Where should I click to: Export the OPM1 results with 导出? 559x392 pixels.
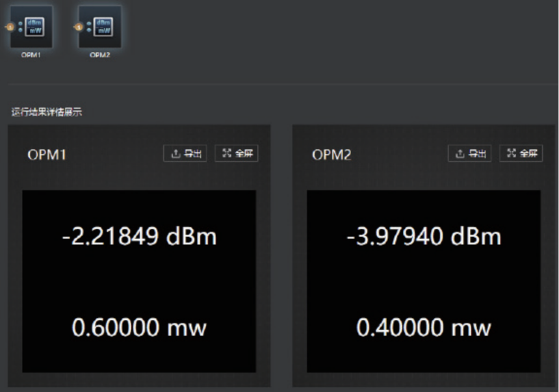pos(185,153)
